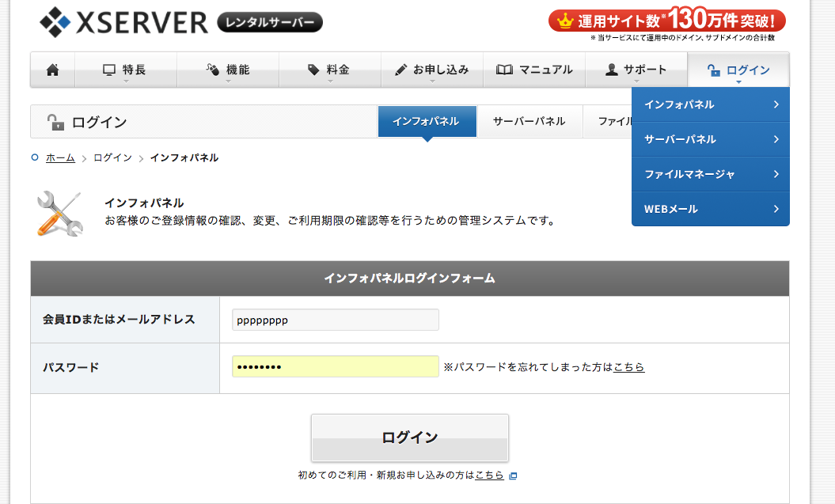Screen dimensions: 835x504
Task: Open the 特長 navigation menu
Action: (126, 70)
